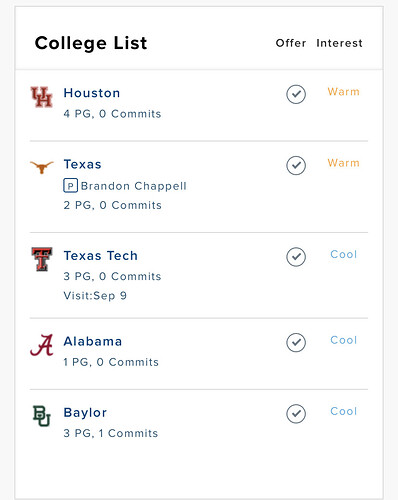The width and height of the screenshot is (398, 500).
Task: Toggle the Houston offer checkmark
Action: tap(296, 94)
